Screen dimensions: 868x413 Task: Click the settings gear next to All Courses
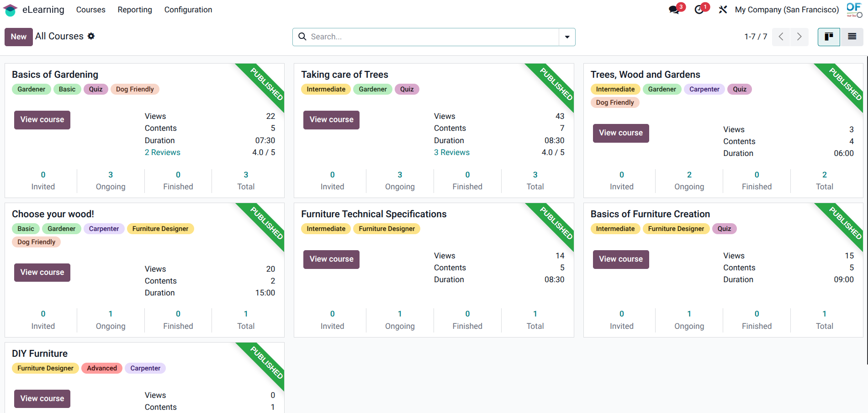(91, 36)
